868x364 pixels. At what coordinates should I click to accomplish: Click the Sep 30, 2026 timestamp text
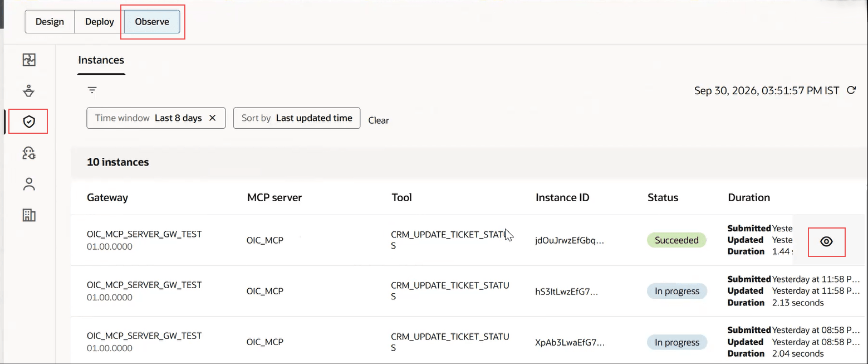tap(767, 90)
